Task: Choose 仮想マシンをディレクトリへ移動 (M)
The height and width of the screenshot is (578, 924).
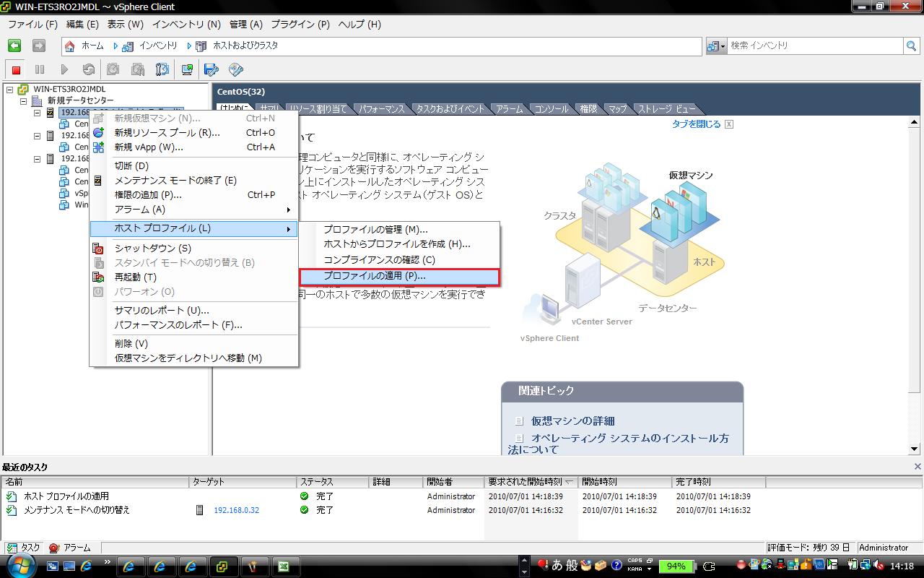Action: [x=193, y=358]
